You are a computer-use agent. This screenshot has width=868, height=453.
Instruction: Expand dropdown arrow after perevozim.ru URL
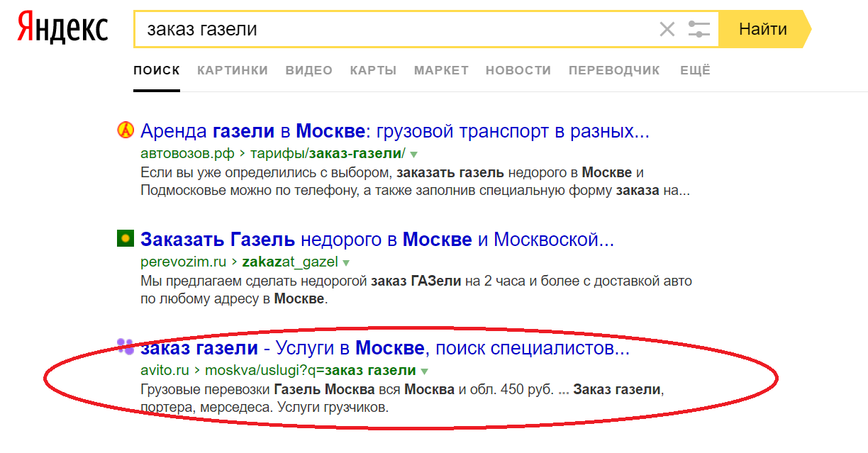point(347,262)
